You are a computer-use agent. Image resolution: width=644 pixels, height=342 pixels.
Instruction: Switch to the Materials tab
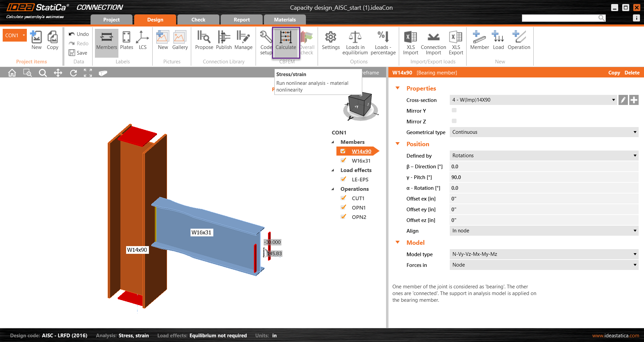(284, 19)
